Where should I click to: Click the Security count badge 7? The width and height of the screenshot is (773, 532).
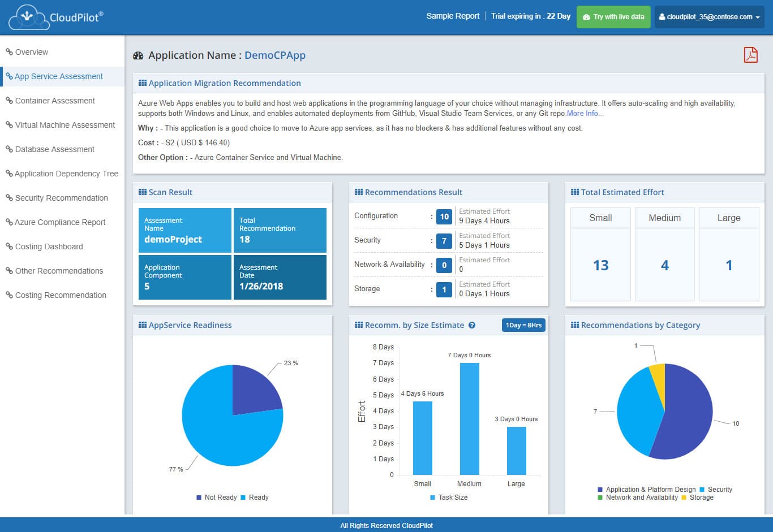coord(444,241)
